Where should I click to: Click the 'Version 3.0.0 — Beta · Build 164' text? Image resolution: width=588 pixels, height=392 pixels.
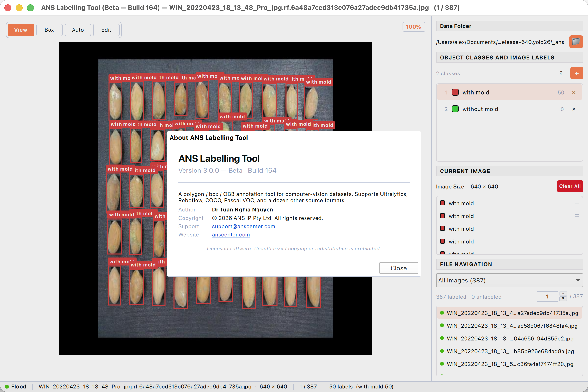pyautogui.click(x=227, y=170)
